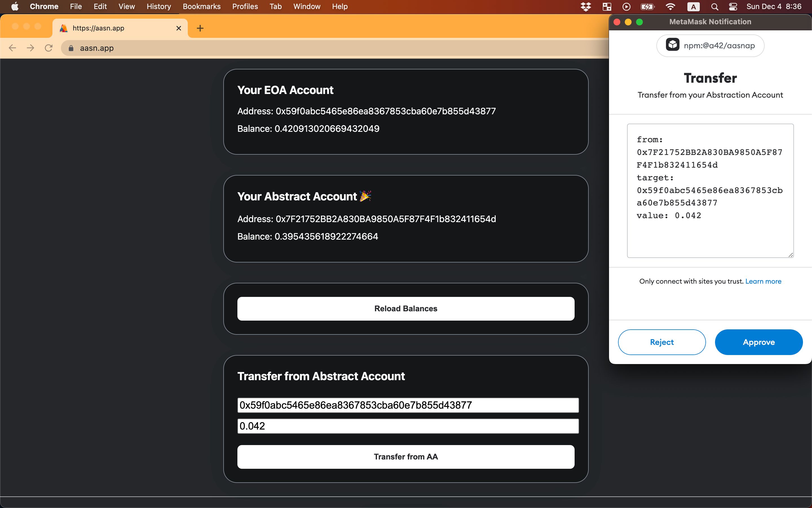Open a new Chrome tab

[200, 28]
